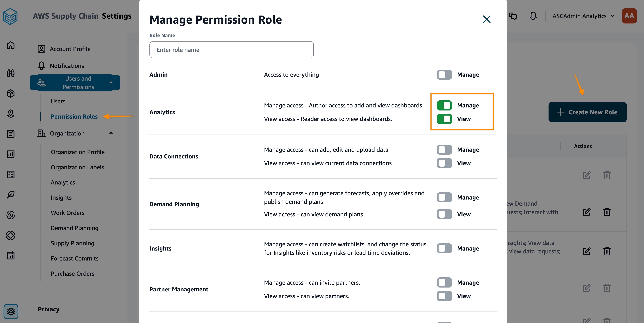Image resolution: width=644 pixels, height=323 pixels.
Task: Click trash icon in fourth role row
Action: (607, 288)
